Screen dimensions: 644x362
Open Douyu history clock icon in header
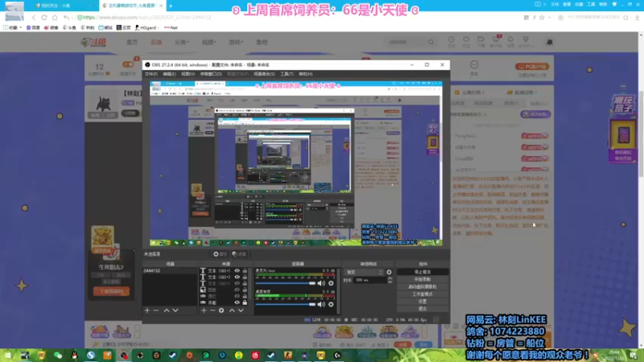pyautogui.click(x=452, y=39)
